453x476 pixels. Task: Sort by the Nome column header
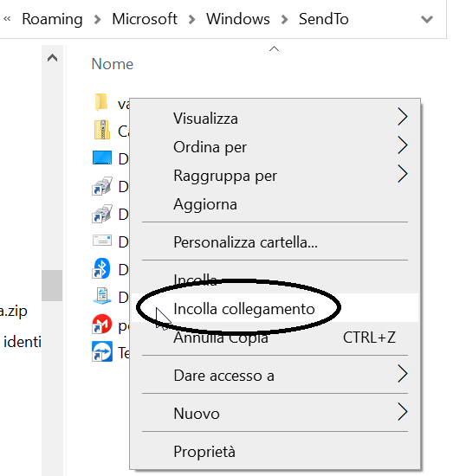coord(113,64)
